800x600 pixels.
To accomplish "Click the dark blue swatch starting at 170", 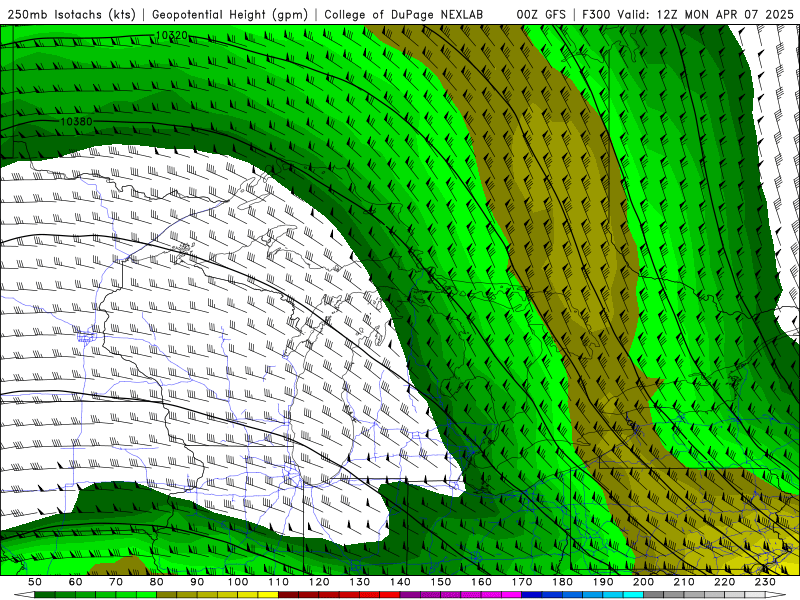I will (532, 595).
